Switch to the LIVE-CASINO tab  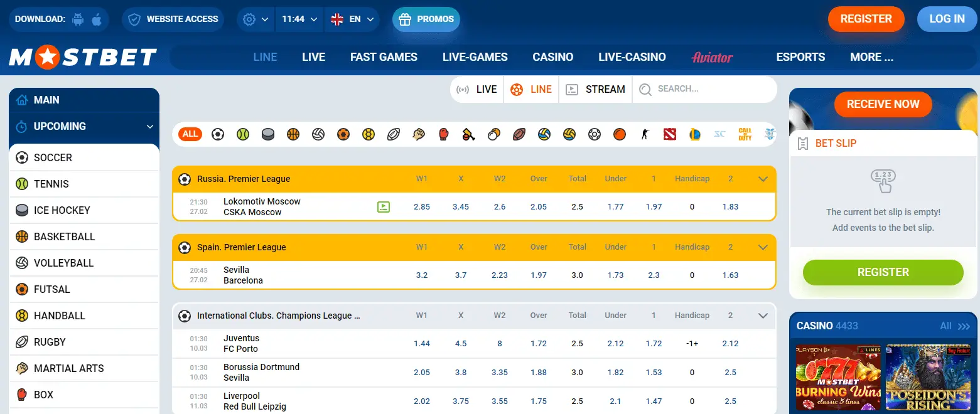pos(632,57)
